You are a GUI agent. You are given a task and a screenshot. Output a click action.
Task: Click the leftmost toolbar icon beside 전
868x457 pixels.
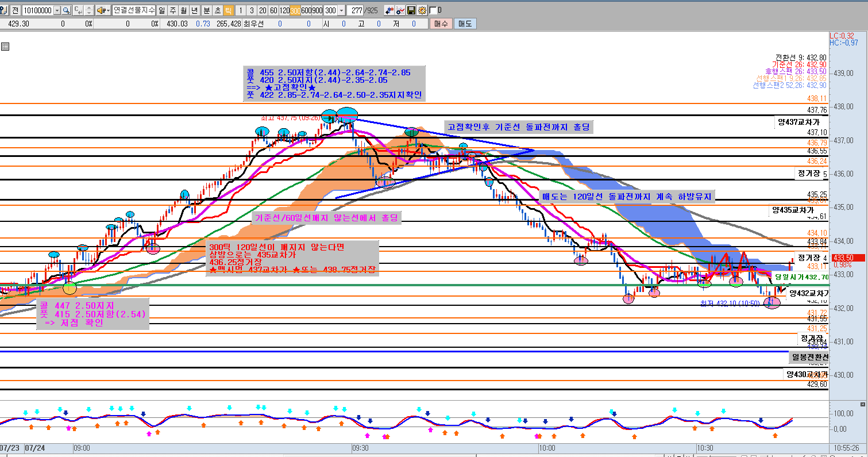pyautogui.click(x=5, y=10)
